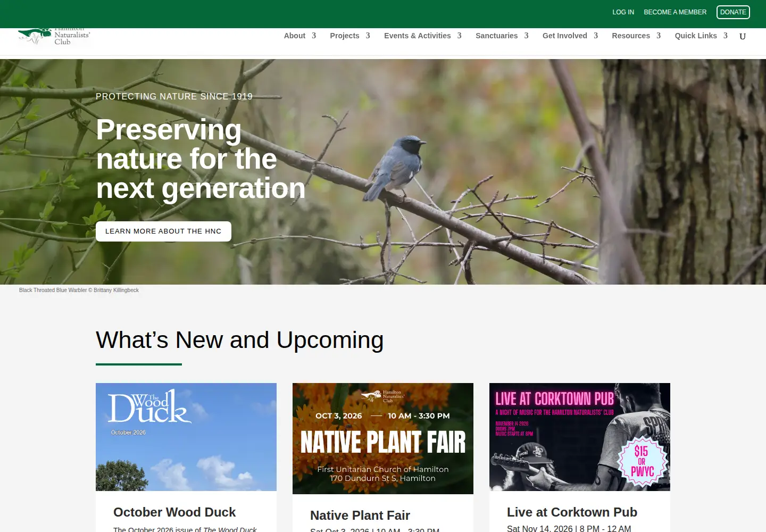
Task: Click the DONATE button
Action: 733,12
